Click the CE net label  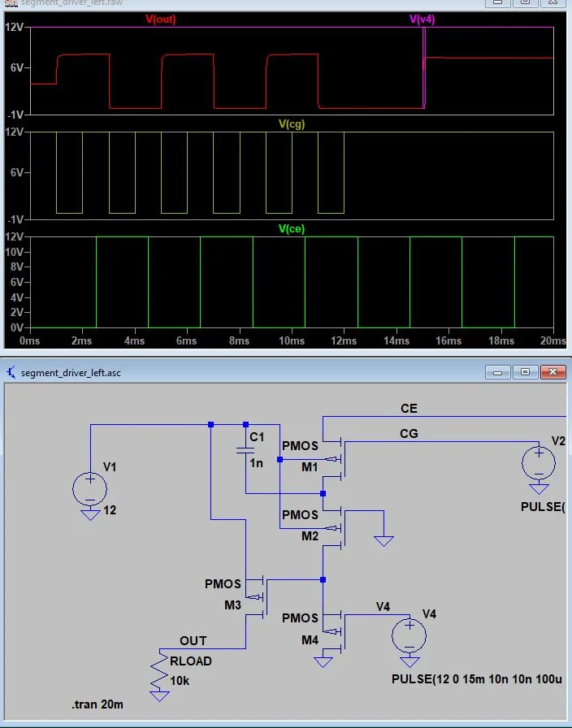409,409
